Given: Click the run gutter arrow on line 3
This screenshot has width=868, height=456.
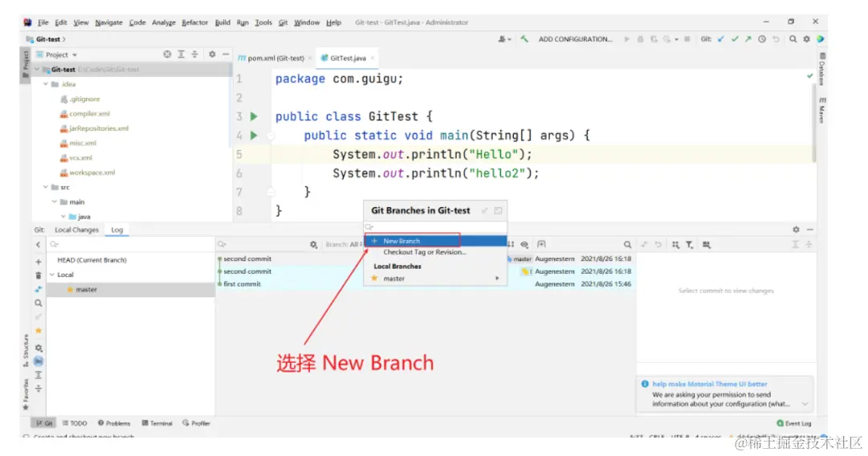Looking at the screenshot, I should click(254, 116).
